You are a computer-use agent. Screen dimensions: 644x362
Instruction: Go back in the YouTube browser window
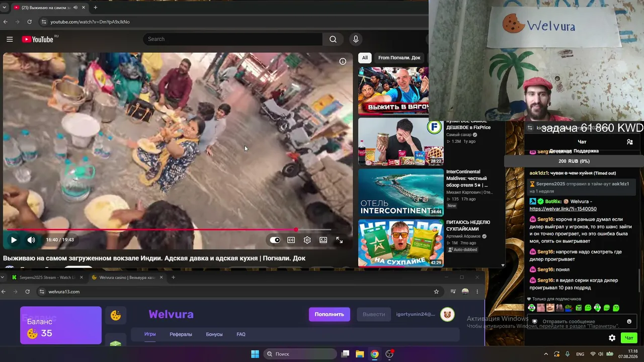(6, 22)
